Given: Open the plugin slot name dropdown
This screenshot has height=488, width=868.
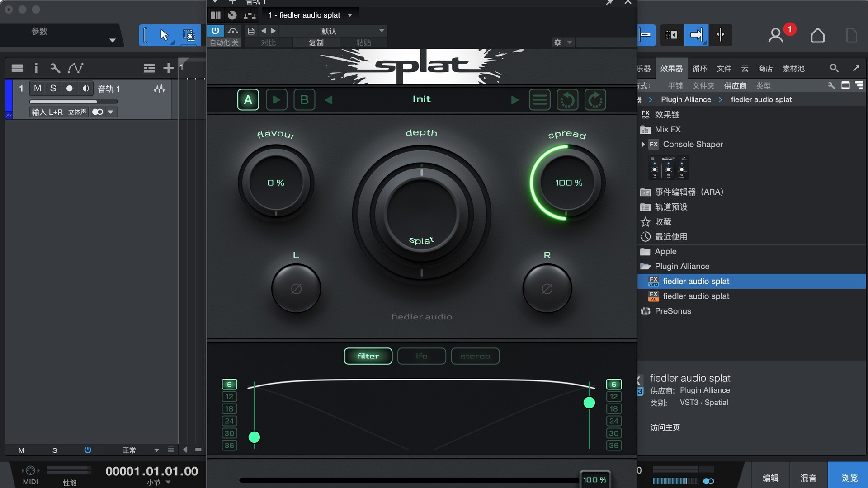Looking at the screenshot, I should [x=310, y=15].
